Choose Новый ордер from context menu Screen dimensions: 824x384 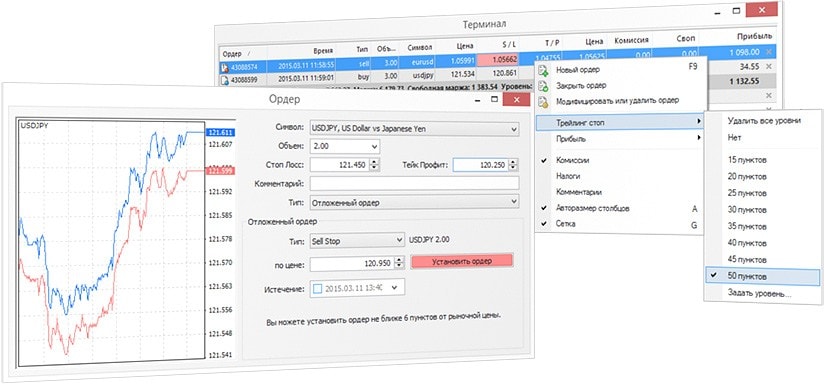(x=578, y=70)
